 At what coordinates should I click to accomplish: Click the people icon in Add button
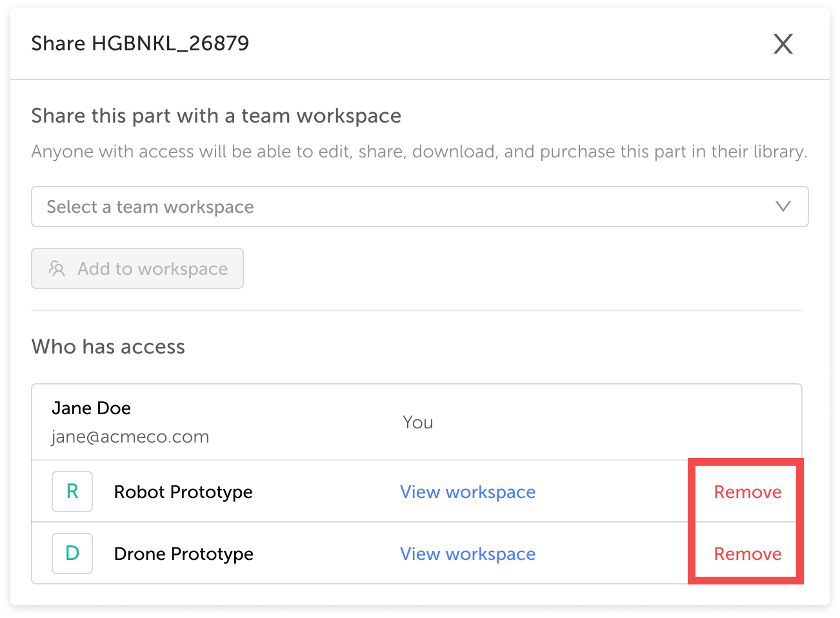[57, 268]
